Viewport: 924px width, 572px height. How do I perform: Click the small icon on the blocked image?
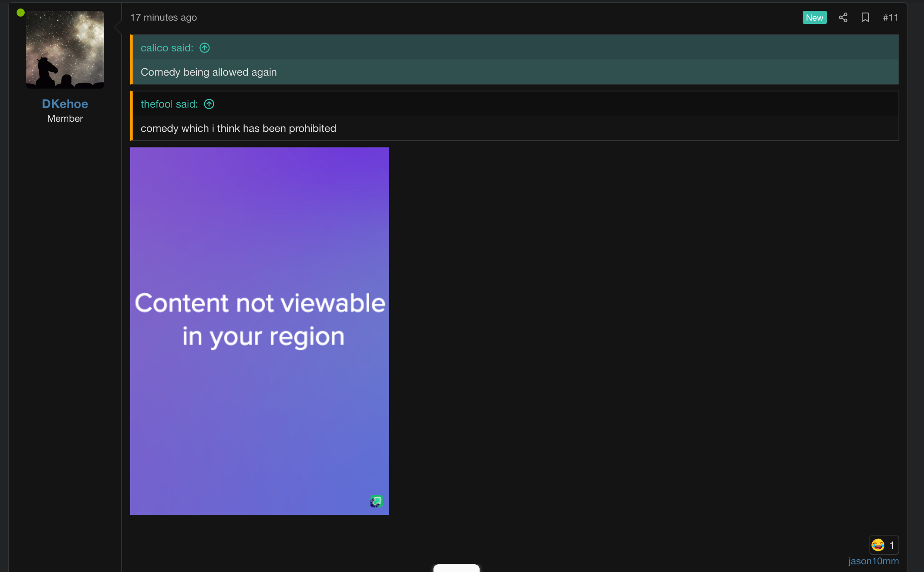[376, 502]
